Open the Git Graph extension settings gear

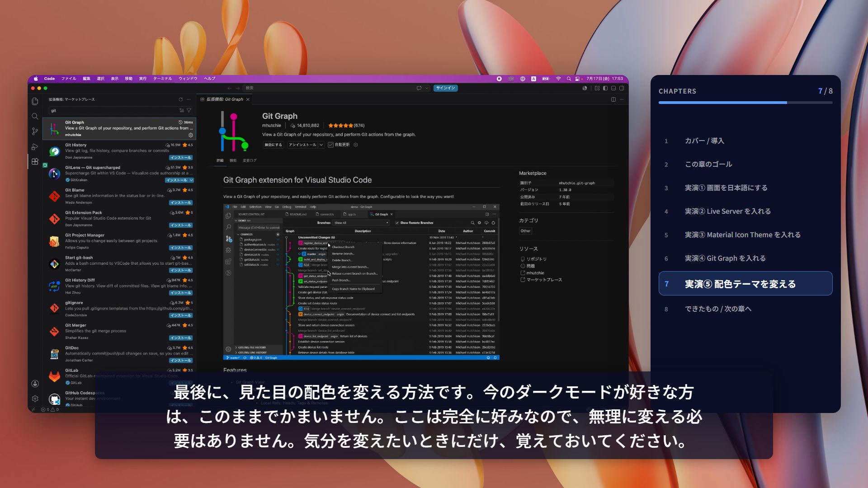coord(355,145)
